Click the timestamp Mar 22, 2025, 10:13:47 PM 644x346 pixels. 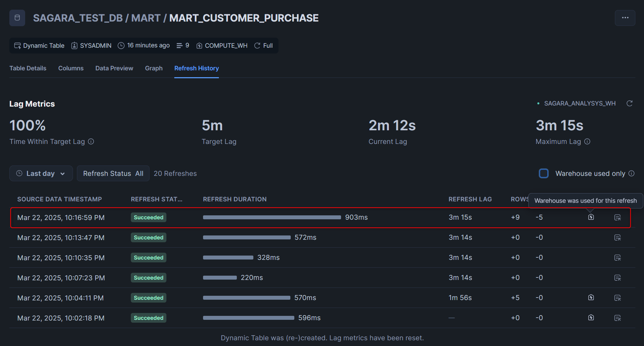point(61,238)
